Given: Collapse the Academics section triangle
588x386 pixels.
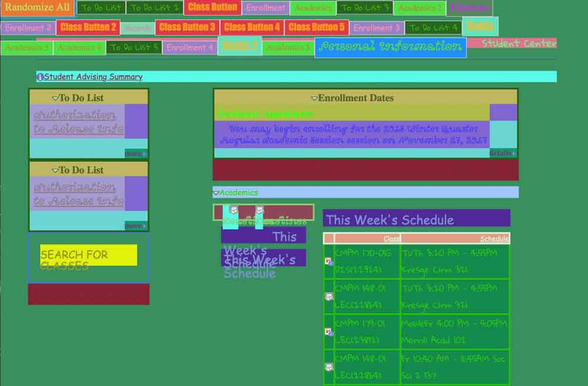Looking at the screenshot, I should point(216,193).
